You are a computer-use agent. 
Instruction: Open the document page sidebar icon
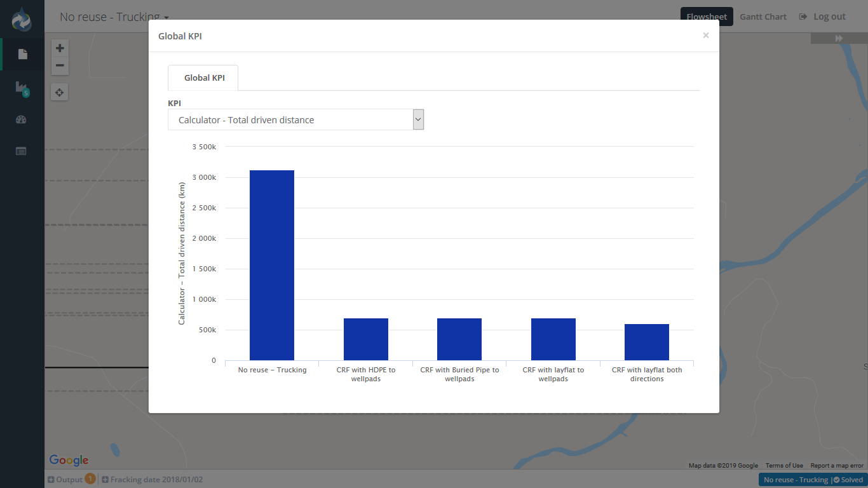[22, 54]
